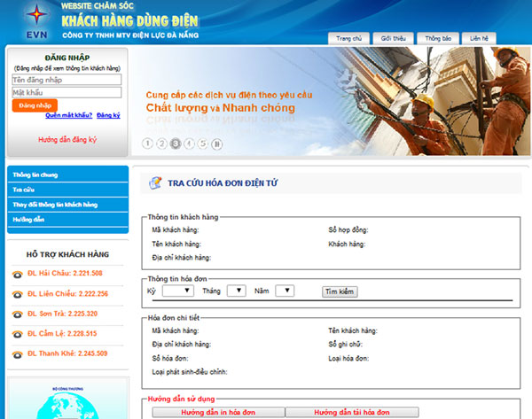Viewport: 532px width, 419px height.
Task: Open Hướng dẫn đăng ký guide link
Action: [x=67, y=140]
